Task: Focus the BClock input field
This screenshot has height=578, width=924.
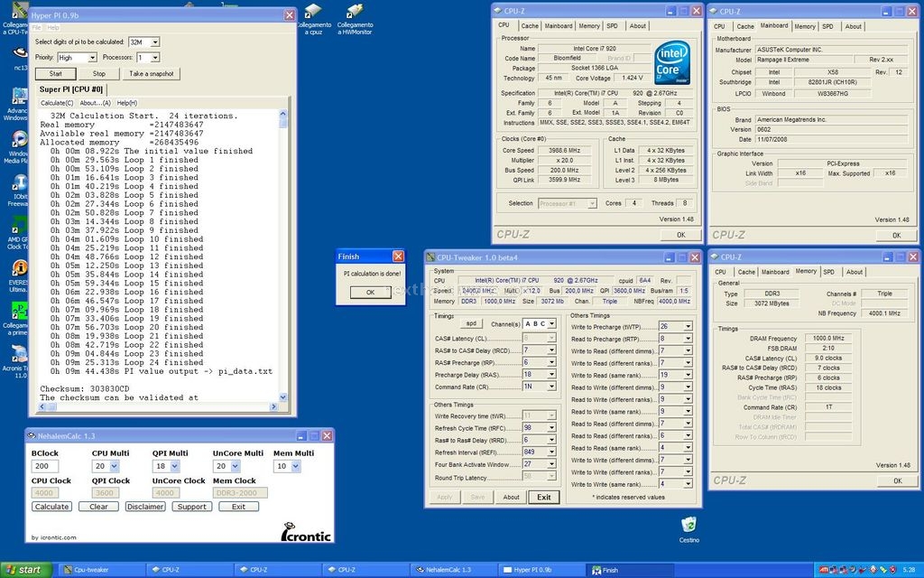Action: click(45, 467)
